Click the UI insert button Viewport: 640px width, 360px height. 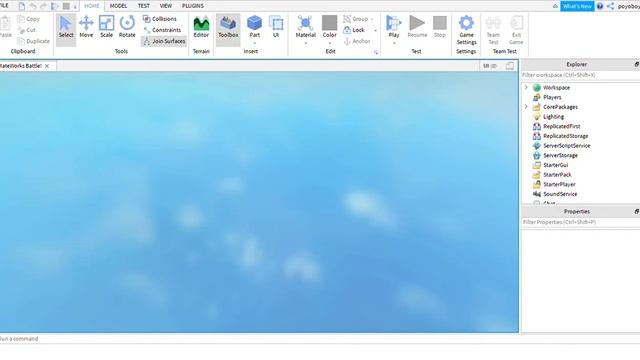coord(276,27)
